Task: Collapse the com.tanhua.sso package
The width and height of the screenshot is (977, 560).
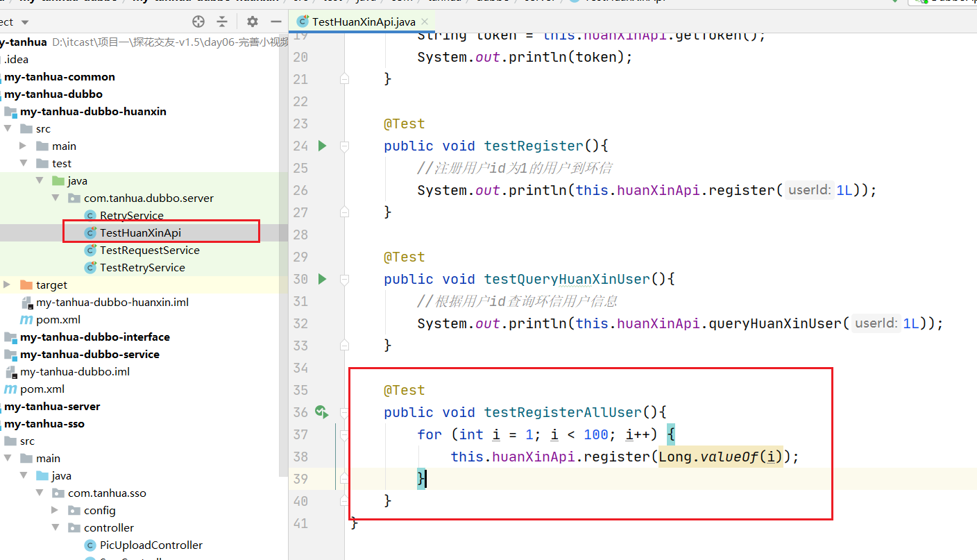Action: (40, 493)
